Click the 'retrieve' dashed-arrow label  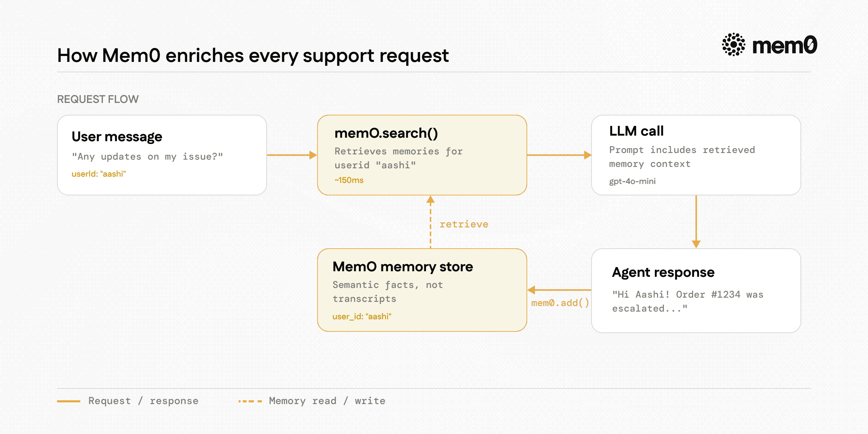(x=464, y=224)
